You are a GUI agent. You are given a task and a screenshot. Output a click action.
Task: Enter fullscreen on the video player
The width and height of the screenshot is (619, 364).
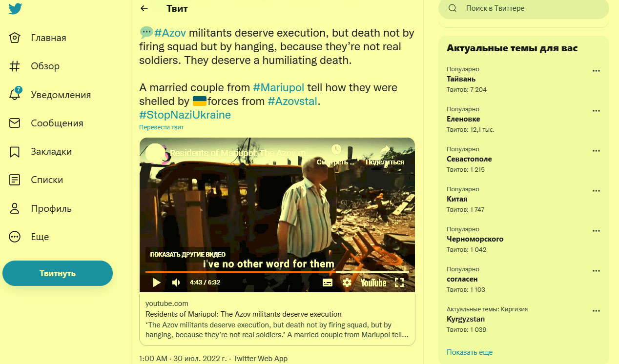pyautogui.click(x=399, y=283)
